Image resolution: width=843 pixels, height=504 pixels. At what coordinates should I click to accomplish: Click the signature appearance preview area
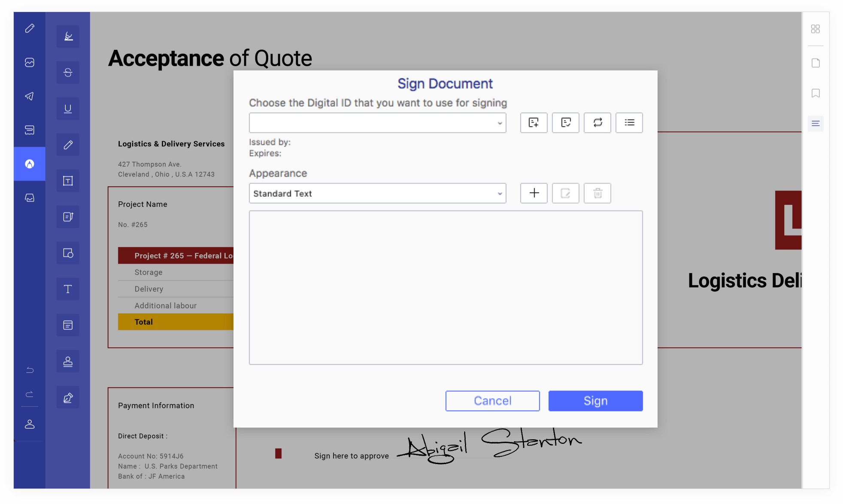pyautogui.click(x=446, y=287)
